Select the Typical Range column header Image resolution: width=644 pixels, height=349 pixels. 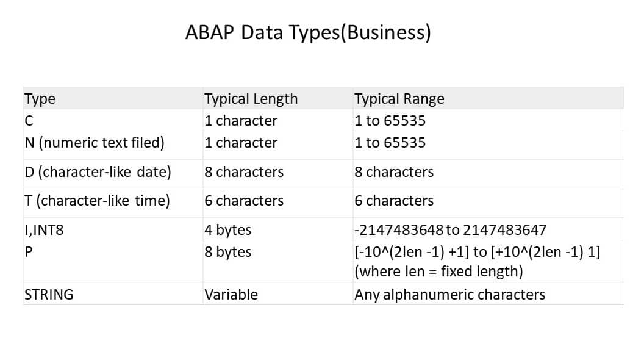coord(399,99)
